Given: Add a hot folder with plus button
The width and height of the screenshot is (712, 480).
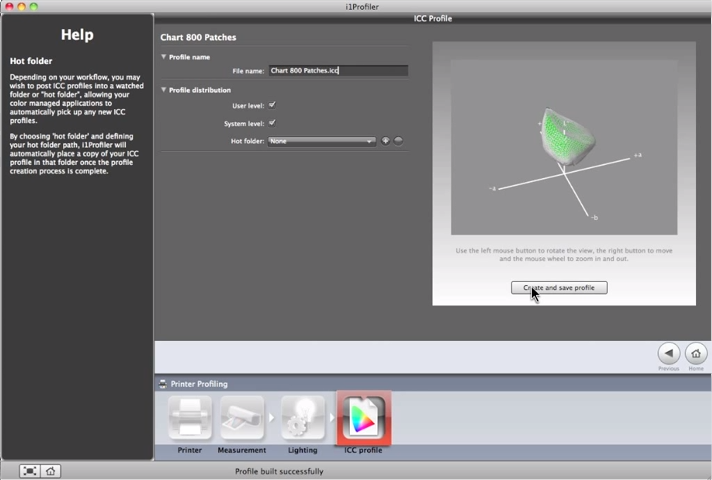Looking at the screenshot, I should click(386, 141).
